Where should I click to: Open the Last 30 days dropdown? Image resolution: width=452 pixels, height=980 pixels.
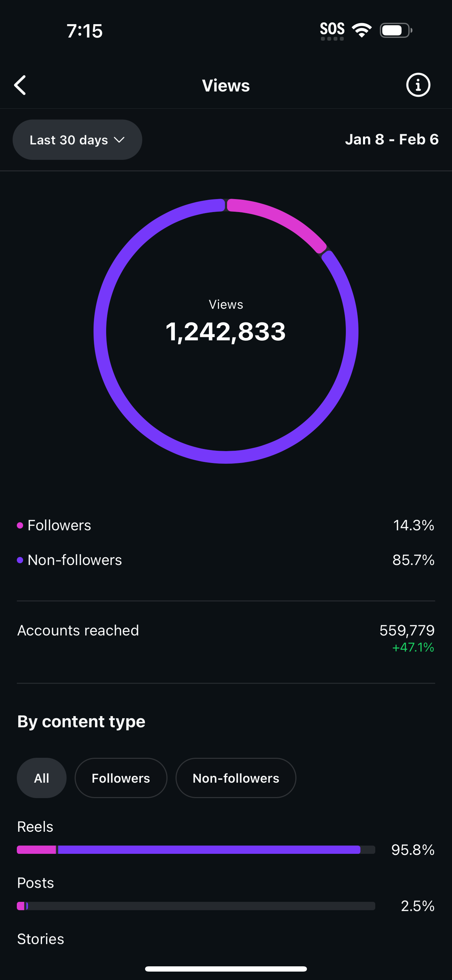[x=77, y=139]
